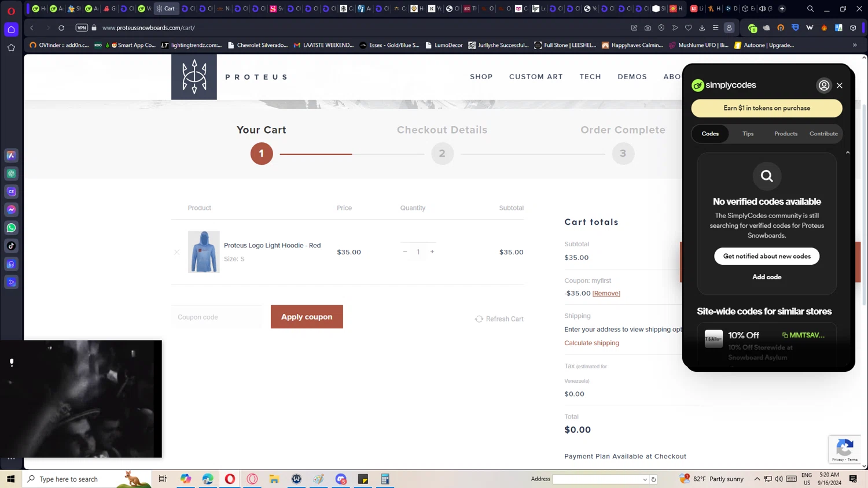The height and width of the screenshot is (488, 868).
Task: Open Facebook Messenger in sidebar
Action: 11,209
